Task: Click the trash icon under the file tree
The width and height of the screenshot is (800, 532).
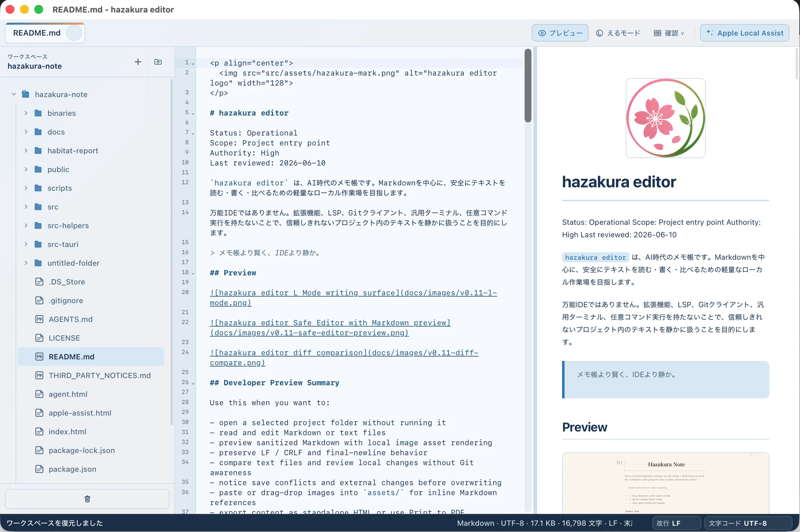Action: tap(87, 499)
